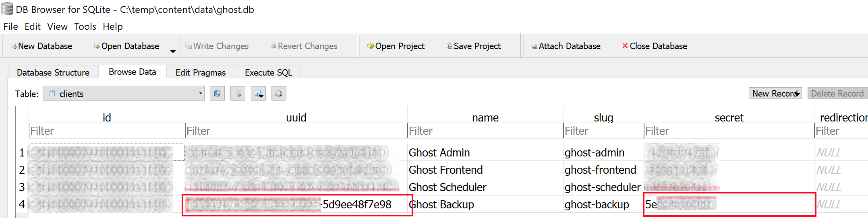
Task: Select the NULL cell in Ghost Admin row
Action: pos(841,152)
